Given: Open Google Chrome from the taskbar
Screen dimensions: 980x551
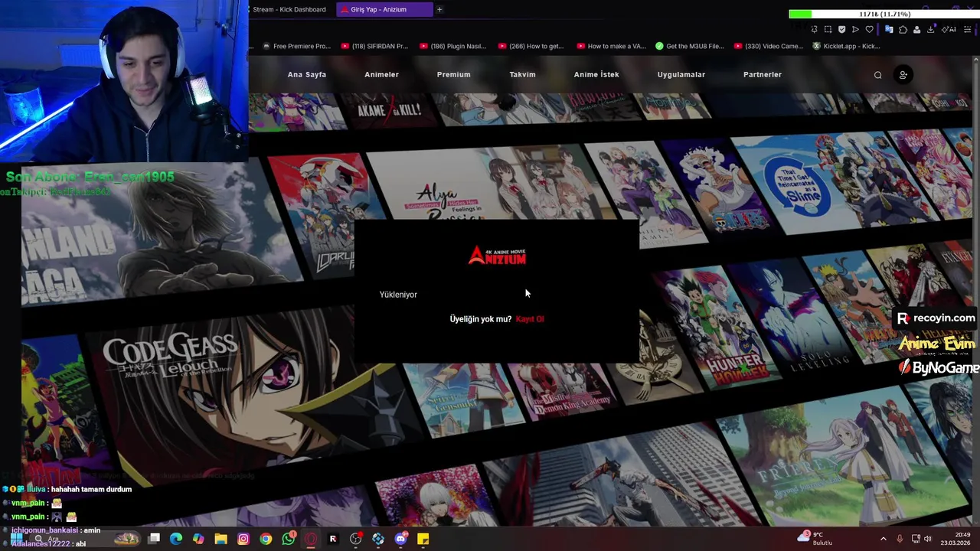Looking at the screenshot, I should pos(266,539).
